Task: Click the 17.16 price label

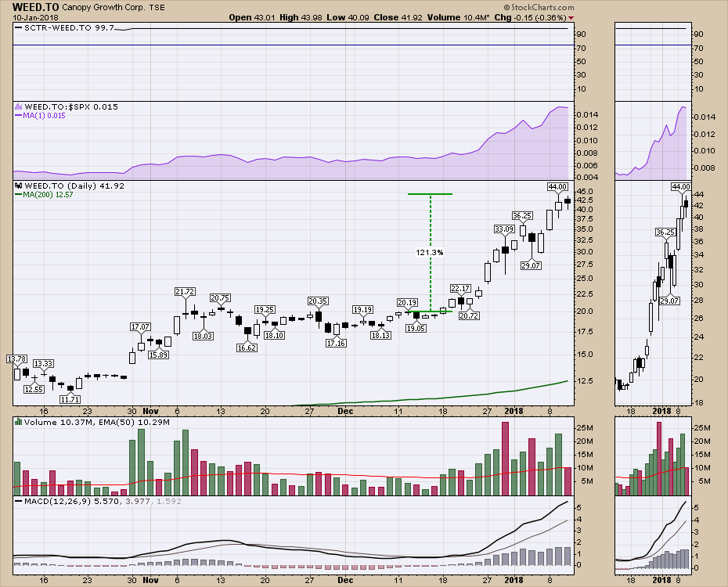Action: (336, 344)
